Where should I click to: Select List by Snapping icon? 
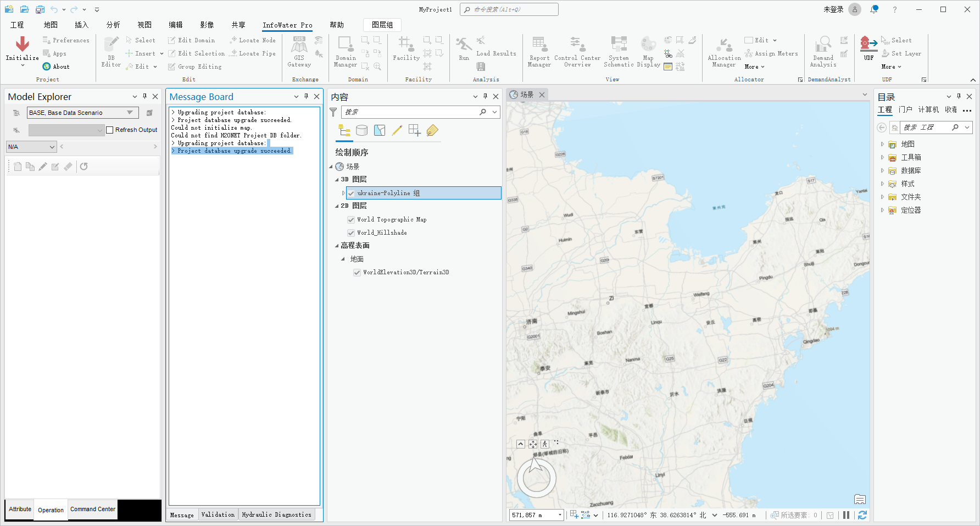click(415, 130)
